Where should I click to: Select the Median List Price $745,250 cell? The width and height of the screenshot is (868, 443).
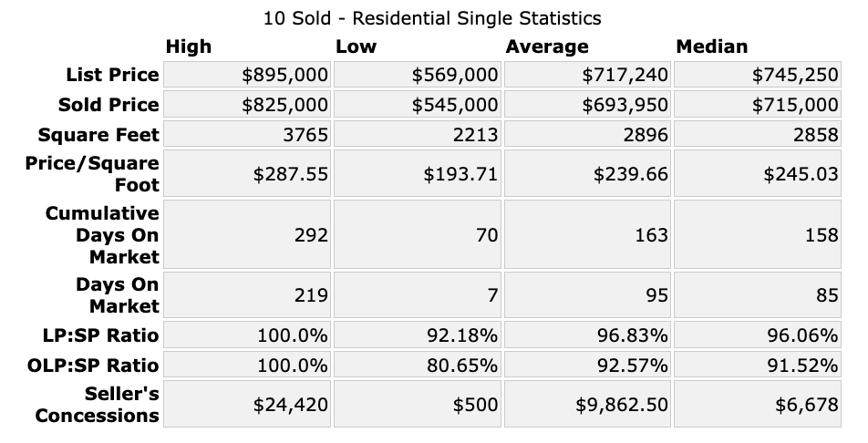click(757, 75)
